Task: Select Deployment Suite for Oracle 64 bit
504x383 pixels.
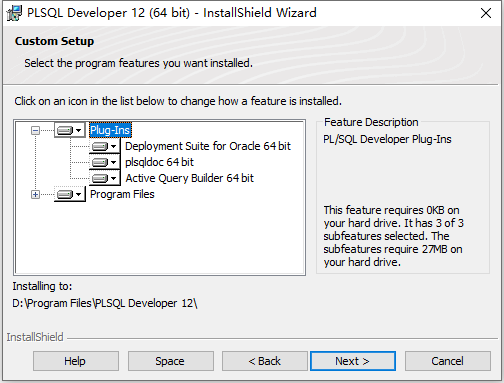Action: [x=208, y=146]
